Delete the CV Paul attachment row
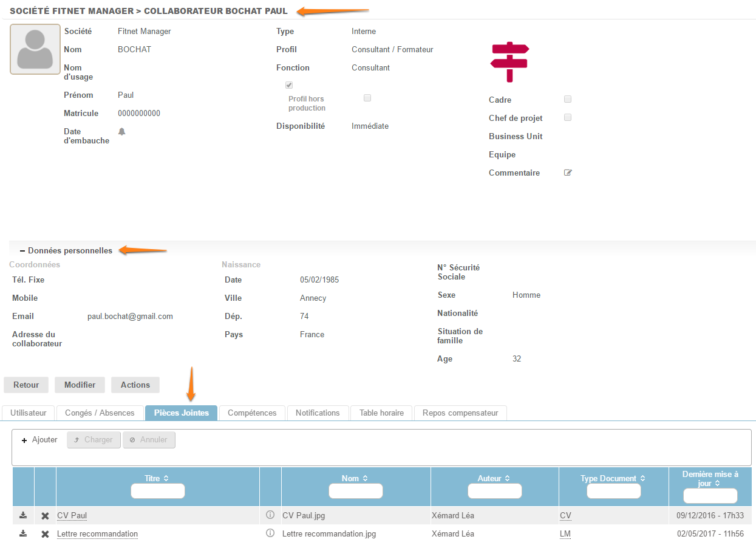Viewport: 756px width, 542px height. pyautogui.click(x=45, y=516)
